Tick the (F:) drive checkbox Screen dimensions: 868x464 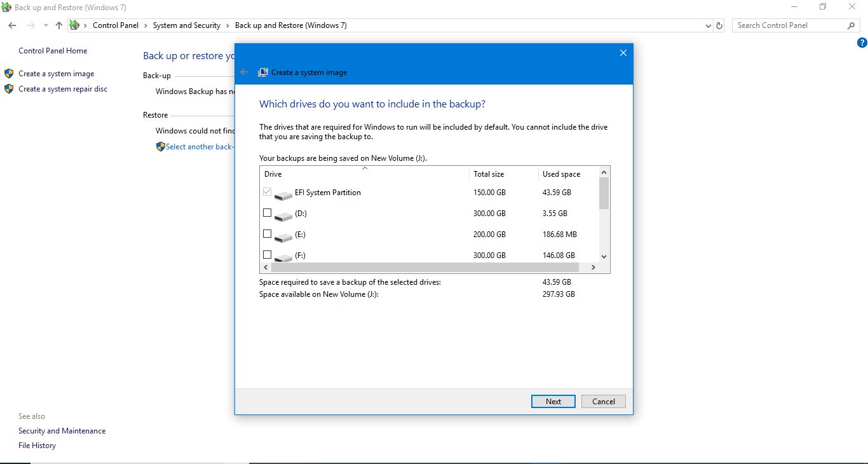[x=268, y=255]
